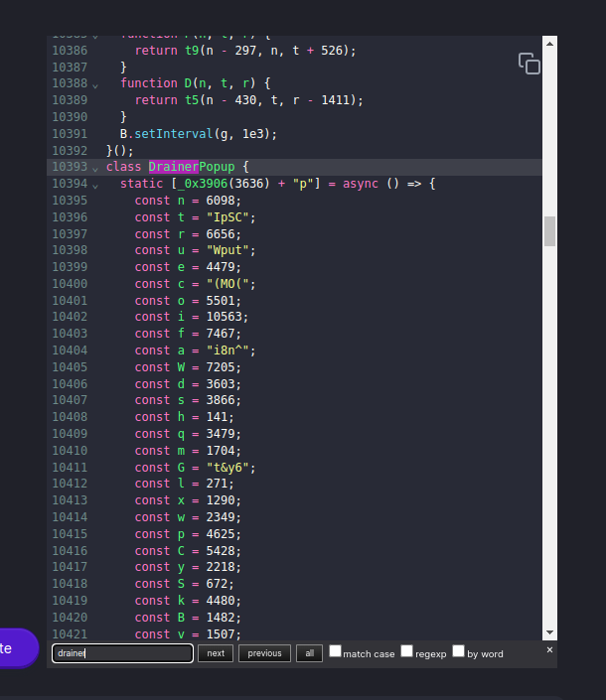606x700 pixels.
Task: Click the value 10563 on line 10402
Action: coord(224,317)
